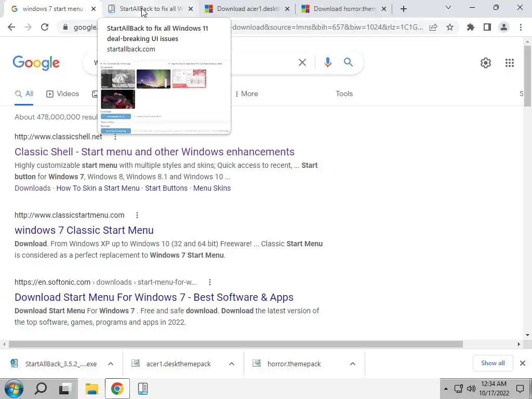Open StartAllBack app on taskbar
This screenshot has height=399, width=532.
pos(143,389)
